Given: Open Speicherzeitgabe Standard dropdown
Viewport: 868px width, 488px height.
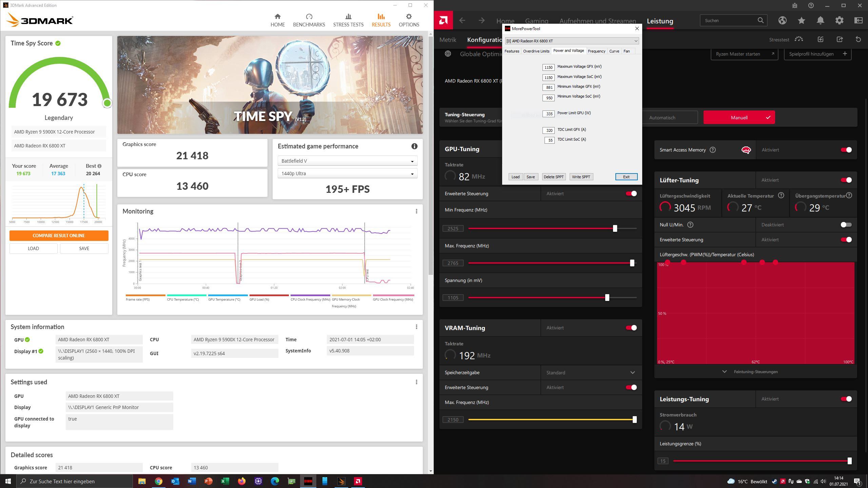Looking at the screenshot, I should point(591,372).
